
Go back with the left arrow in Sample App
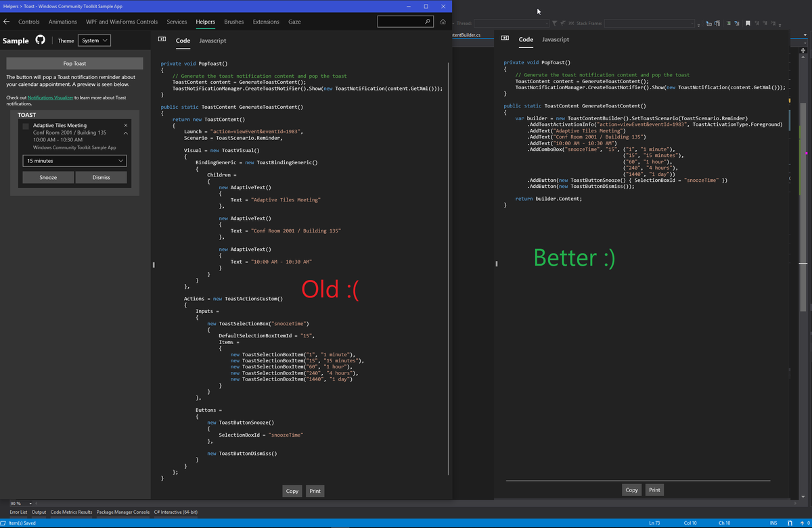click(x=7, y=22)
